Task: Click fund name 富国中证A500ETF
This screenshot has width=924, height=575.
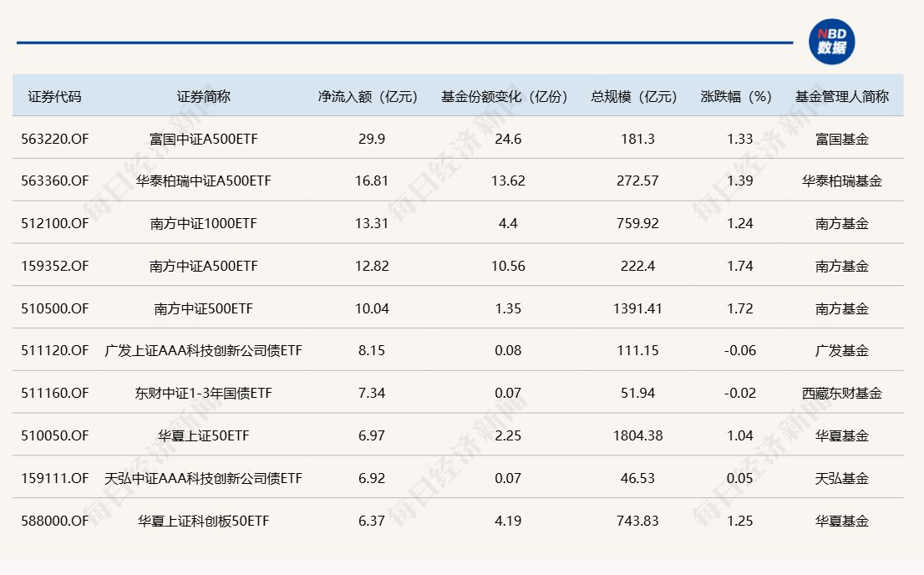Action: (x=203, y=140)
